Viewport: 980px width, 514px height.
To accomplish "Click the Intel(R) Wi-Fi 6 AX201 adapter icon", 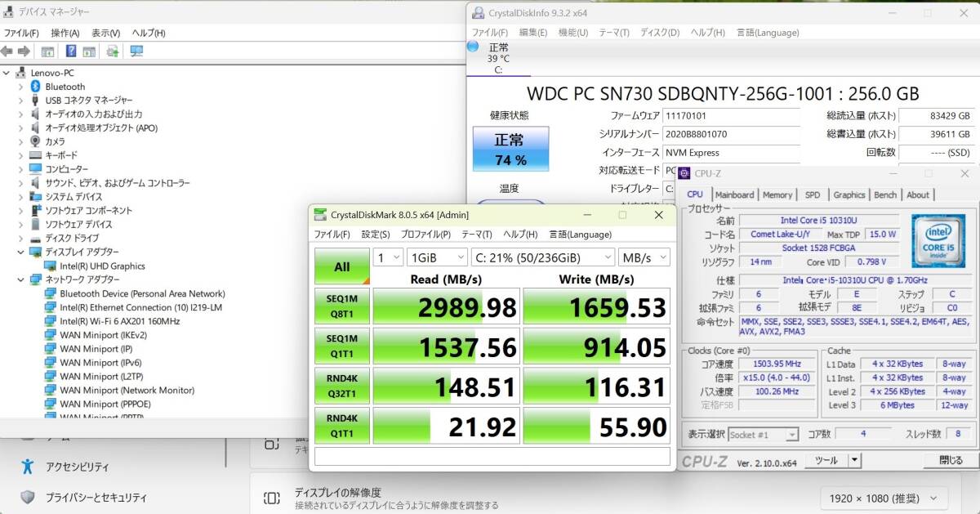I will click(51, 321).
